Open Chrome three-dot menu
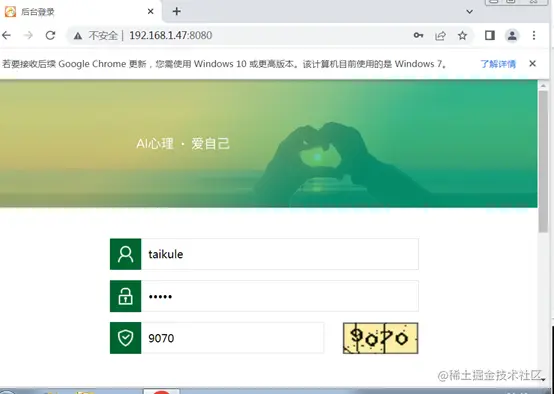The height and width of the screenshot is (394, 554). [x=534, y=35]
